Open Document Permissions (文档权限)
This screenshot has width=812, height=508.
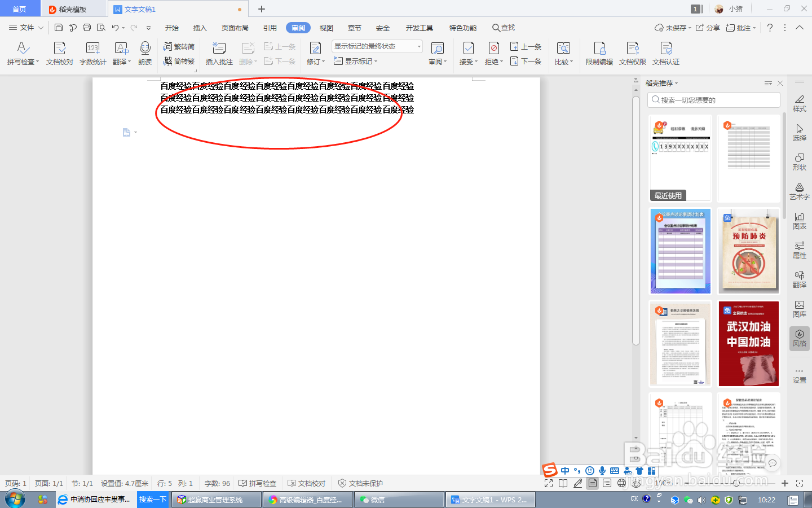632,54
